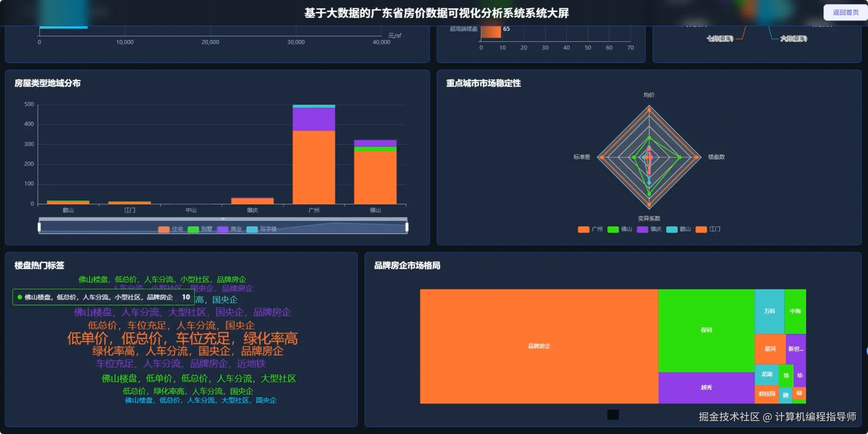Select the 住宅 orange legend swatch

(x=165, y=229)
